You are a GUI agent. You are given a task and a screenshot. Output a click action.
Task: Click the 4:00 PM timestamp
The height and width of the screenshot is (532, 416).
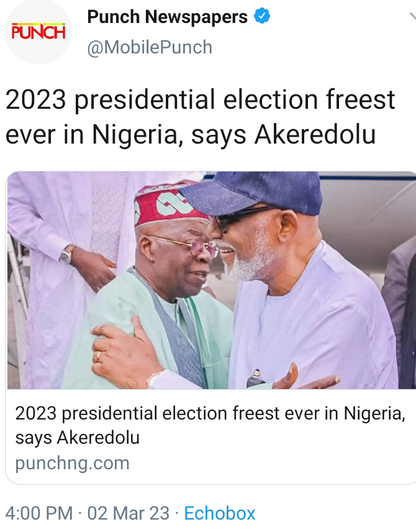click(38, 513)
